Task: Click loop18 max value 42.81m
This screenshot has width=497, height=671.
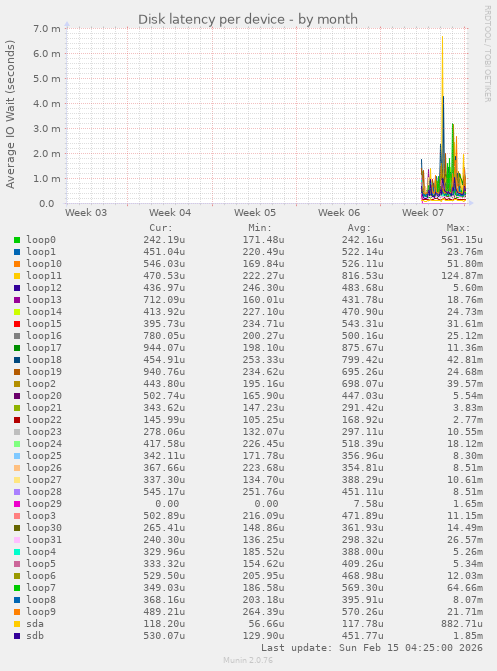Action: [465, 359]
